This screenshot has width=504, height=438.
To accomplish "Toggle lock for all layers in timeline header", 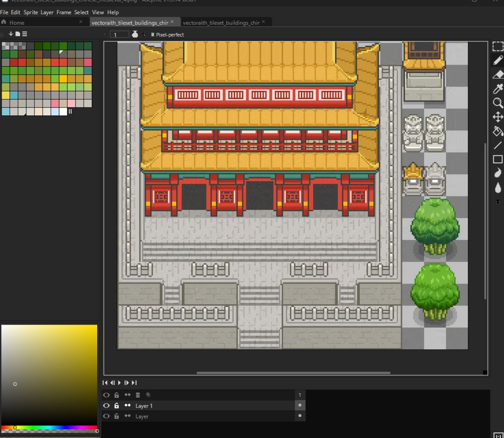I will pos(117,395).
